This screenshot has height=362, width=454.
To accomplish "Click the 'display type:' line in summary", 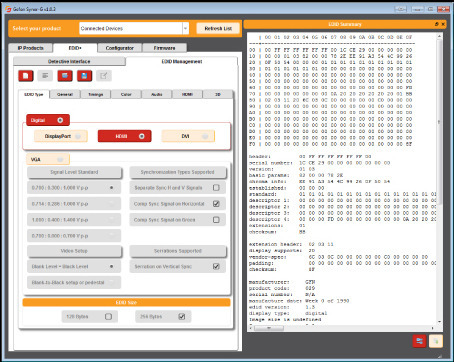I will [x=288, y=313].
